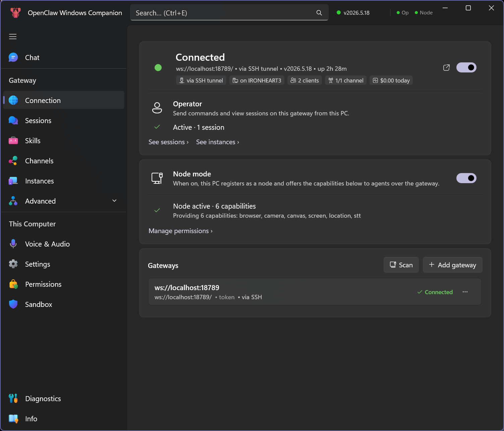Image resolution: width=504 pixels, height=431 pixels.
Task: Click the 'on IRONHEART3' badge
Action: [257, 80]
